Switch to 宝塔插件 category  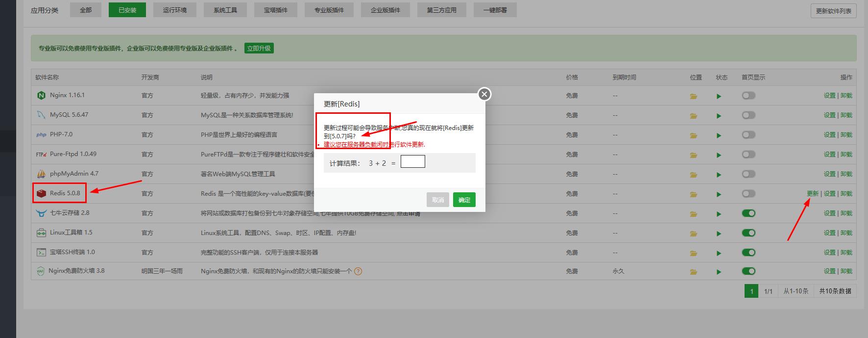(276, 10)
